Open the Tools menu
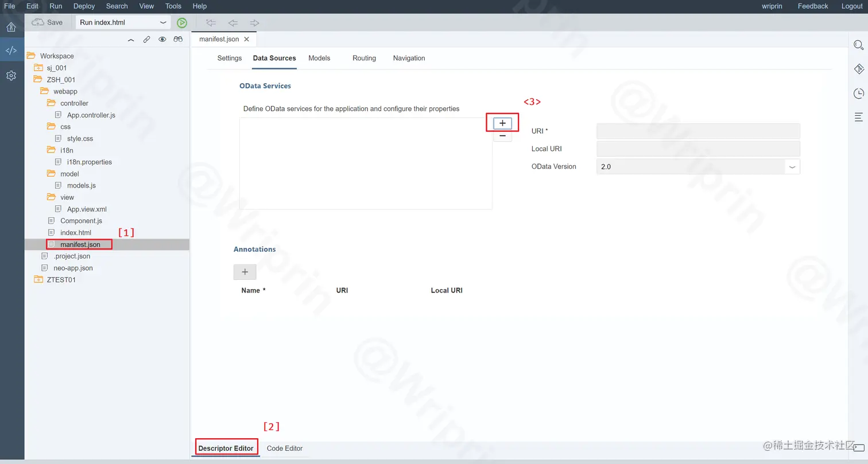The width and height of the screenshot is (868, 464). pos(173,6)
